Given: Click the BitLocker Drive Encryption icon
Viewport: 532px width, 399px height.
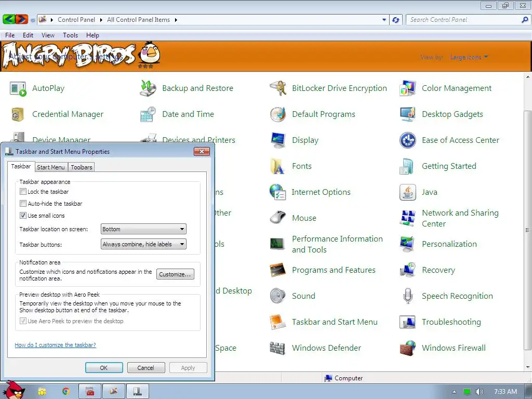Looking at the screenshot, I should (x=278, y=88).
